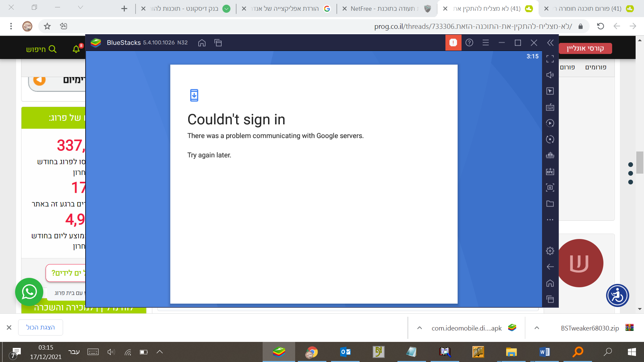
Task: Open BlueStacks settings gear
Action: point(550,251)
